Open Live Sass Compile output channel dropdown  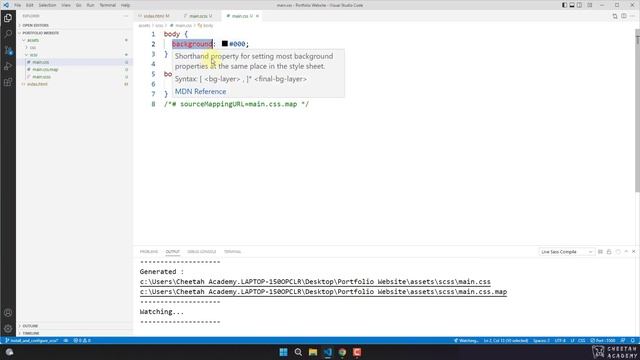[x=566, y=252]
